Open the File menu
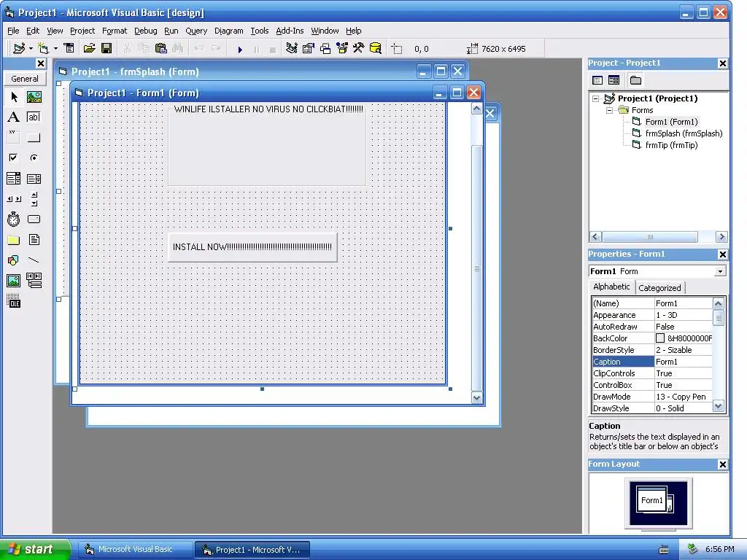747x560 pixels. (x=13, y=31)
